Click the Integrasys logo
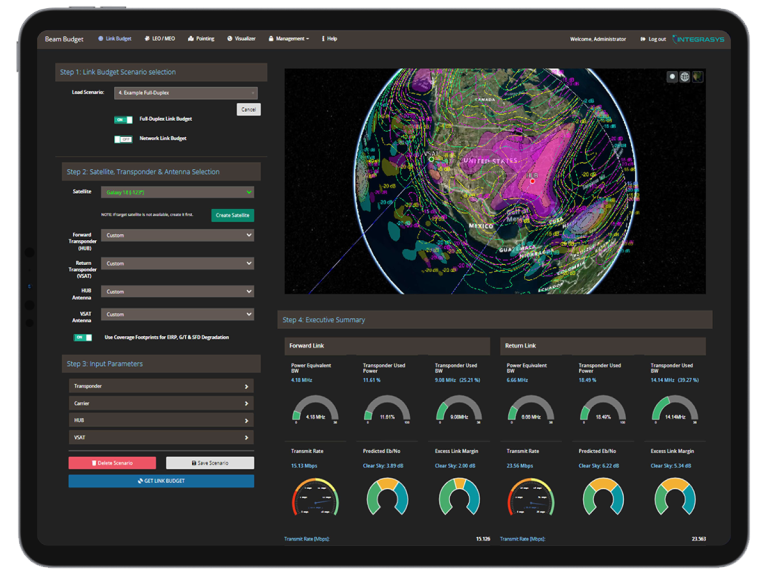The width and height of the screenshot is (768, 576). point(699,39)
